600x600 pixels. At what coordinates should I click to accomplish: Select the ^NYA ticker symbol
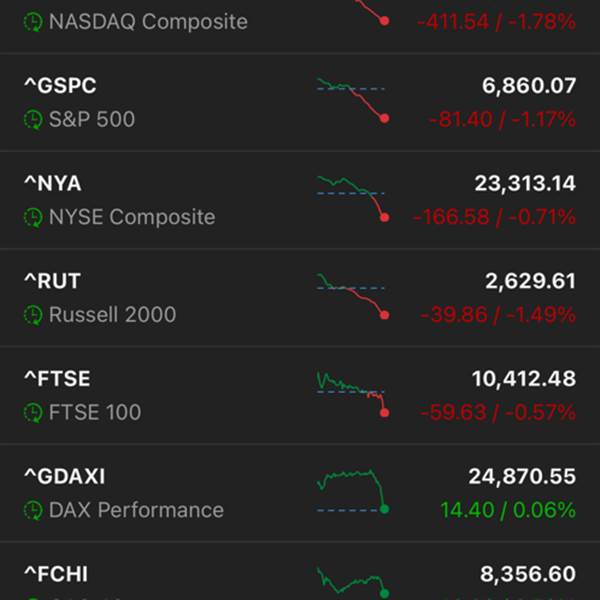click(53, 184)
